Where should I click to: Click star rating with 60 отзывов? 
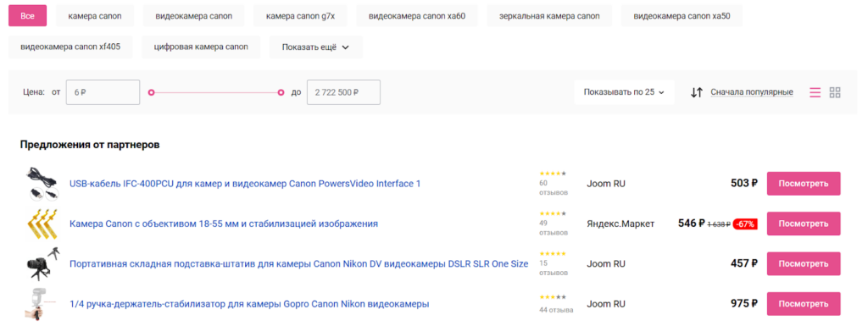pyautogui.click(x=553, y=174)
